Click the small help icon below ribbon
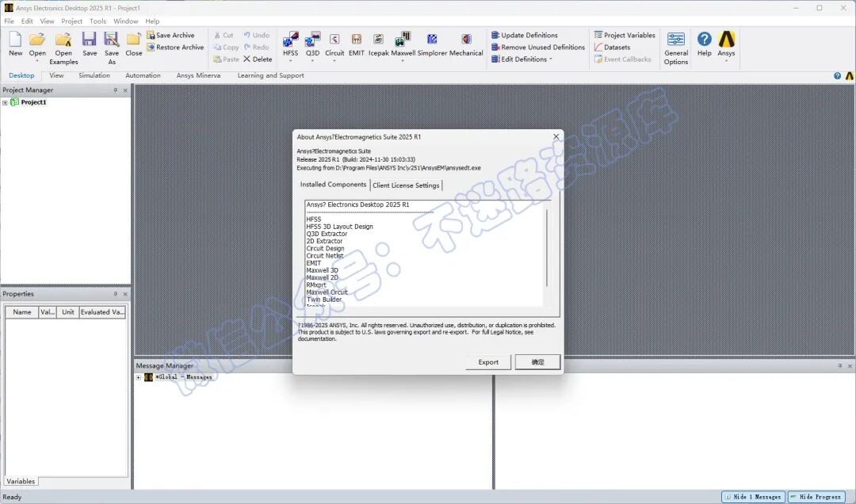The height and width of the screenshot is (504, 856). [x=838, y=76]
